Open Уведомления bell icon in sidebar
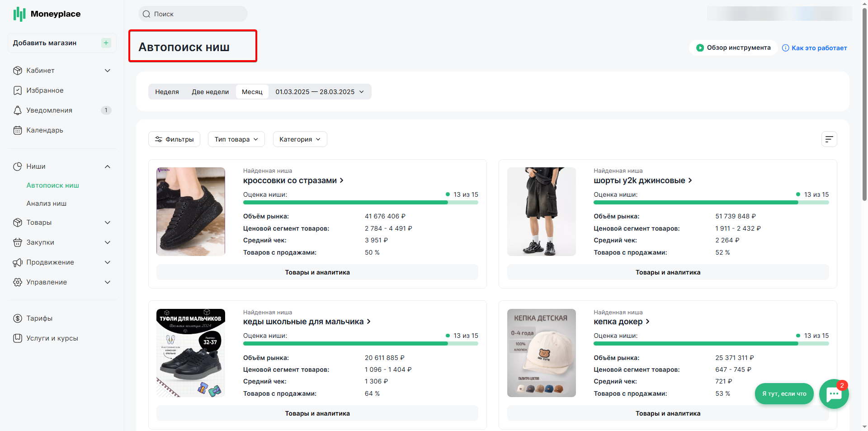Screen dimensions: 868x431 click(18, 110)
